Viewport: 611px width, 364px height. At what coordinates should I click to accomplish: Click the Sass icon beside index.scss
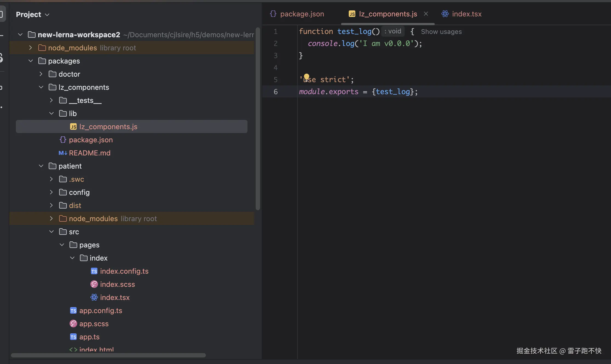94,284
